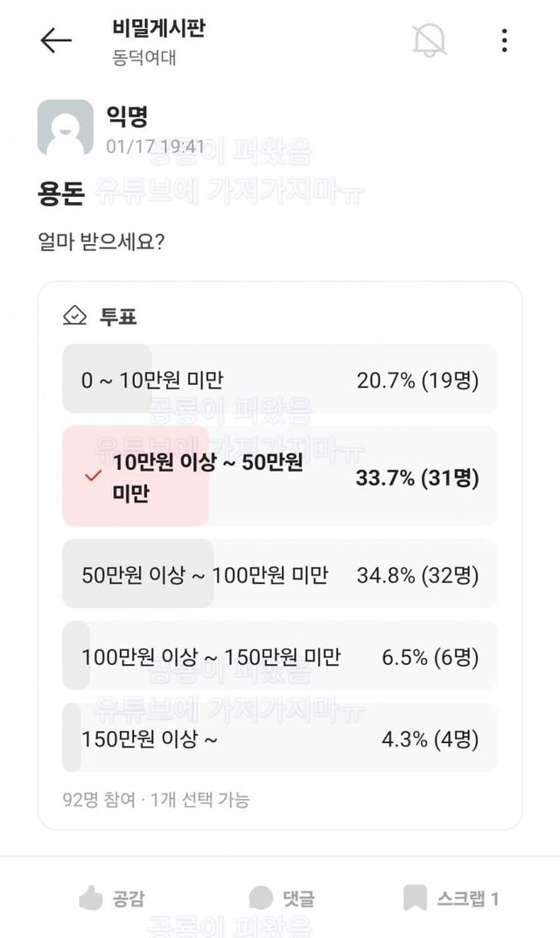The width and height of the screenshot is (560, 938).
Task: Select the checked 10만원 이상 ~ 50만원 미만 option
Action: click(280, 477)
